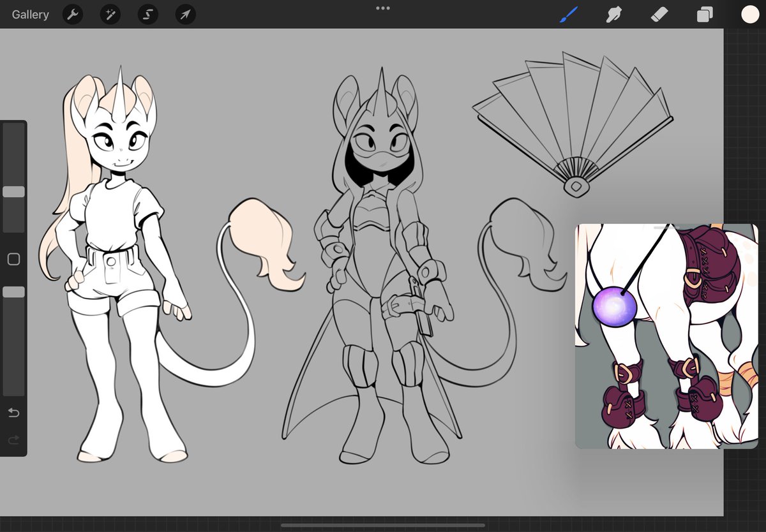Select the Brush tool
Image resolution: width=766 pixels, height=532 pixels.
(x=568, y=14)
